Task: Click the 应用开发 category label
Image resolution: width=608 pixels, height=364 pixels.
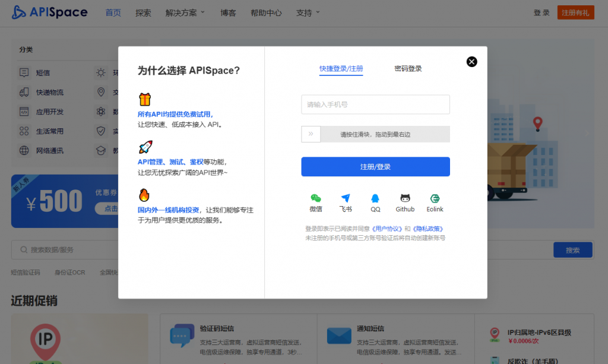Action: pyautogui.click(x=50, y=112)
